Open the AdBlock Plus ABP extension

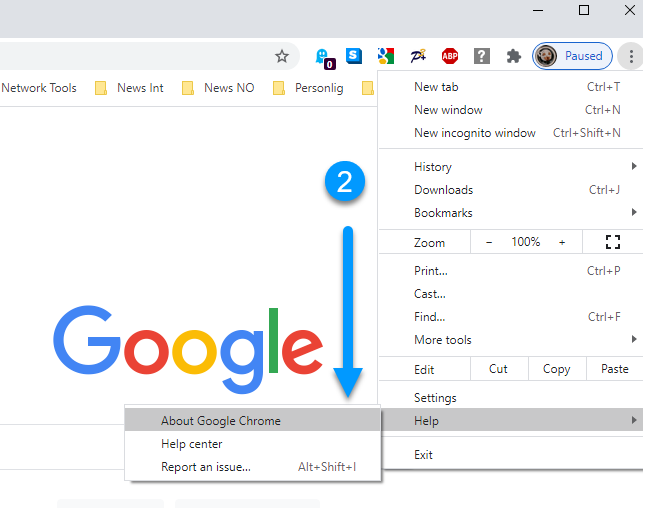click(x=449, y=56)
